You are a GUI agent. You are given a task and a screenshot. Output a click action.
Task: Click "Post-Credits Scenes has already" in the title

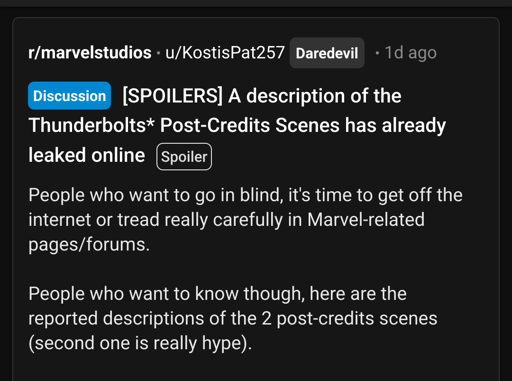pyautogui.click(x=303, y=126)
